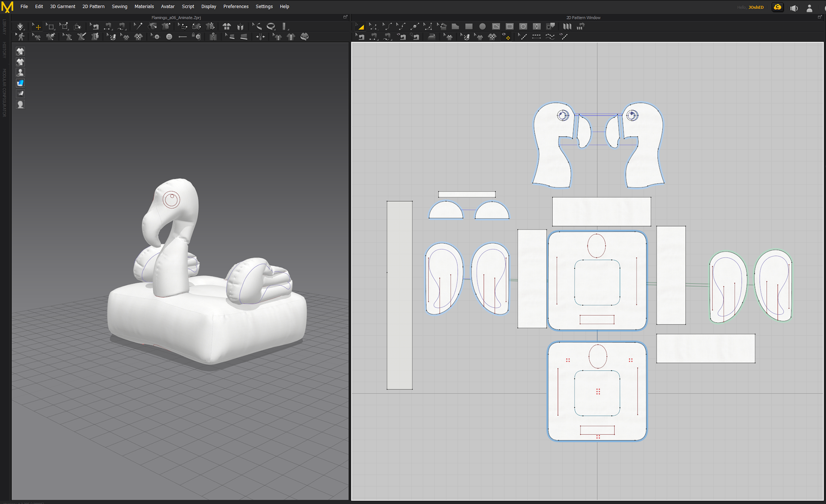
Task: Open the 3D Garment menu
Action: pyautogui.click(x=62, y=6)
